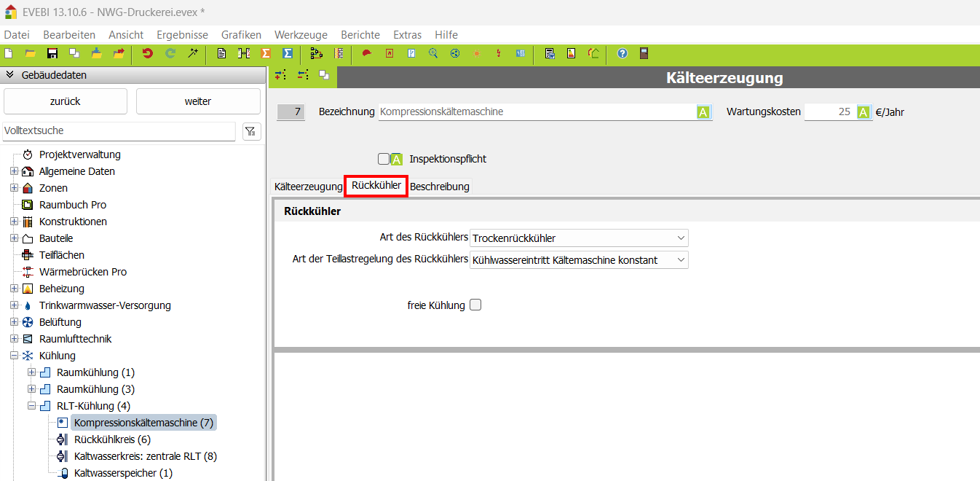
Task: Click the save (floppy disk) toolbar icon
Action: pyautogui.click(x=52, y=53)
